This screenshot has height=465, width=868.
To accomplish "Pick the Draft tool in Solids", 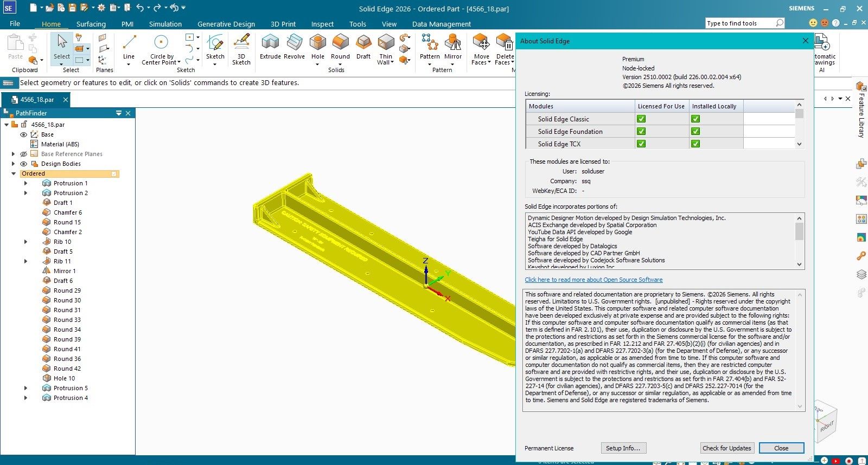I will point(363,46).
